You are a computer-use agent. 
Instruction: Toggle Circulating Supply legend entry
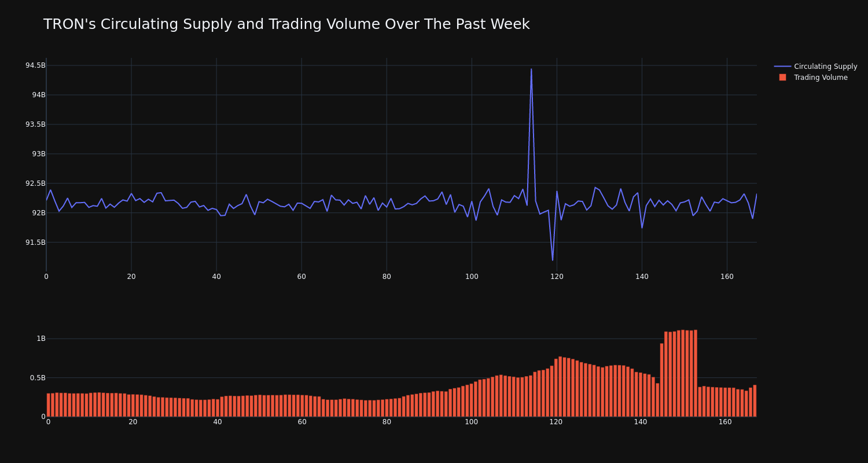(x=815, y=67)
